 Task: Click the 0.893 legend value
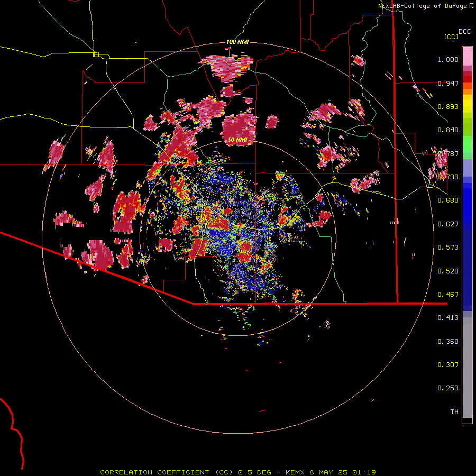point(448,106)
